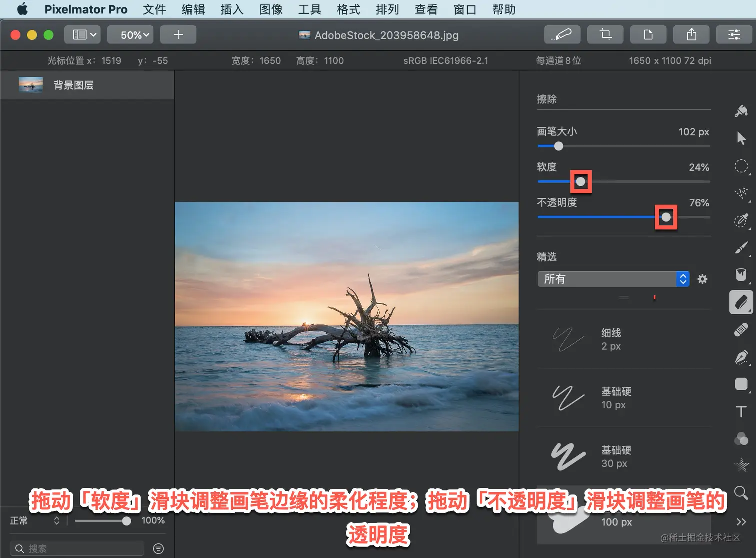Image resolution: width=756 pixels, height=558 pixels.
Task: Open the 文件 menu
Action: point(154,9)
